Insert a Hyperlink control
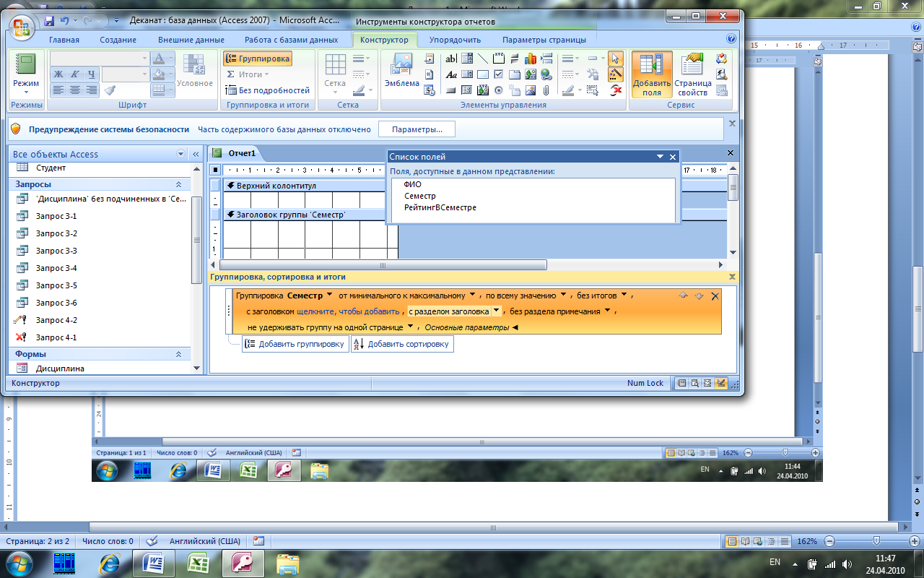The image size is (924, 578). (546, 74)
